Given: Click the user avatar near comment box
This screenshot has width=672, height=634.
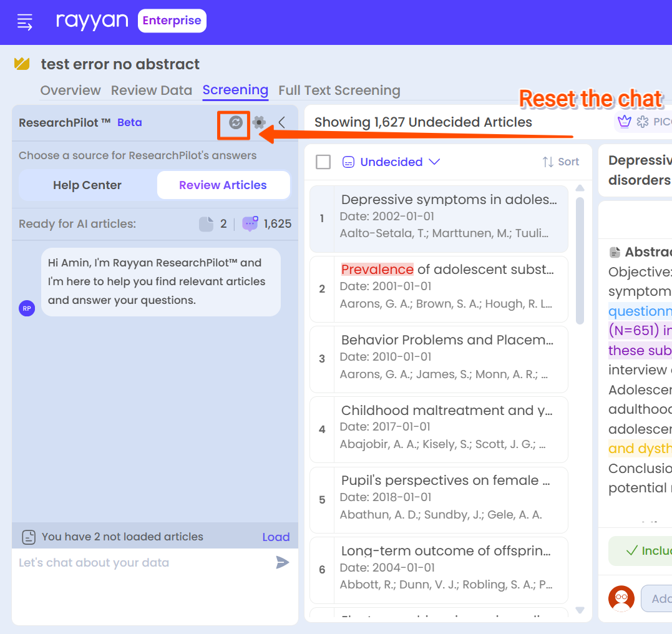Looking at the screenshot, I should tap(621, 598).
